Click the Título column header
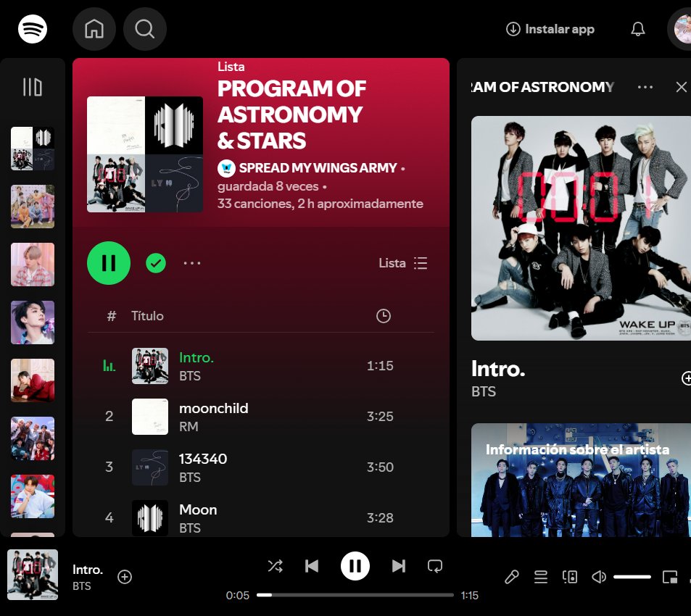The image size is (691, 616). pyautogui.click(x=147, y=316)
